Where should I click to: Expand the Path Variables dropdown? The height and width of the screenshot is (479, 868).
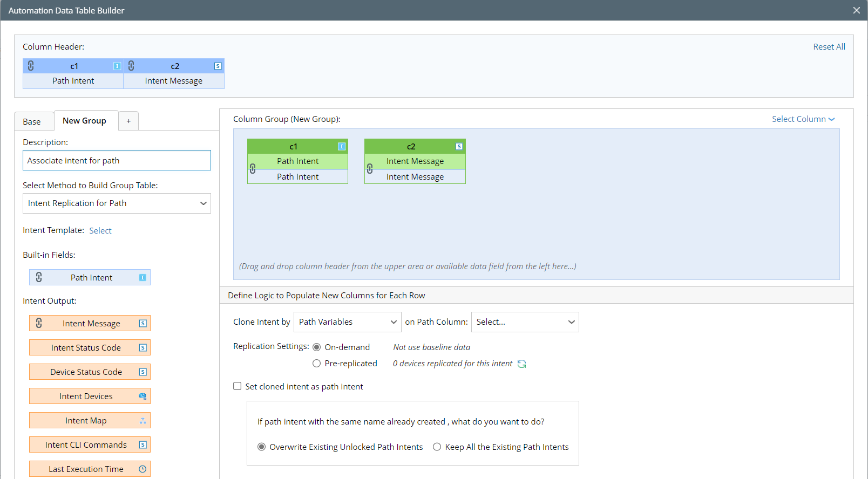tap(347, 322)
